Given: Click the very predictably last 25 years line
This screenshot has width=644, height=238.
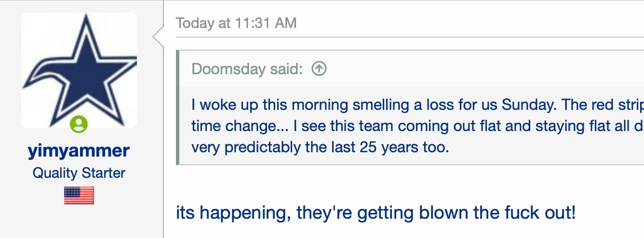Looking at the screenshot, I should tap(320, 146).
